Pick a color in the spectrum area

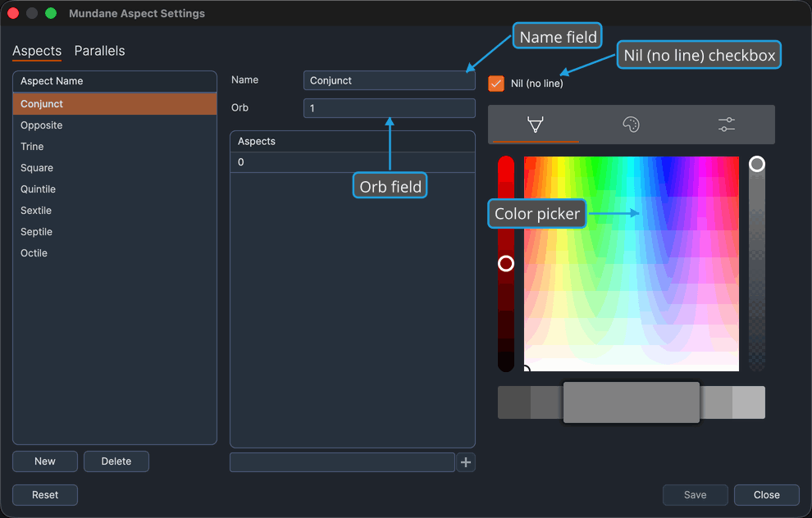pos(632,263)
